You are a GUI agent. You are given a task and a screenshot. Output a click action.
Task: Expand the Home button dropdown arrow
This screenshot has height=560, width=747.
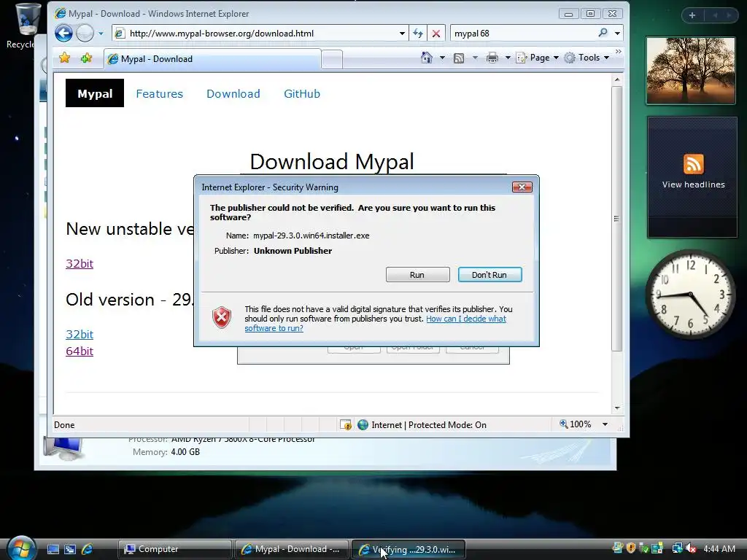coord(442,58)
